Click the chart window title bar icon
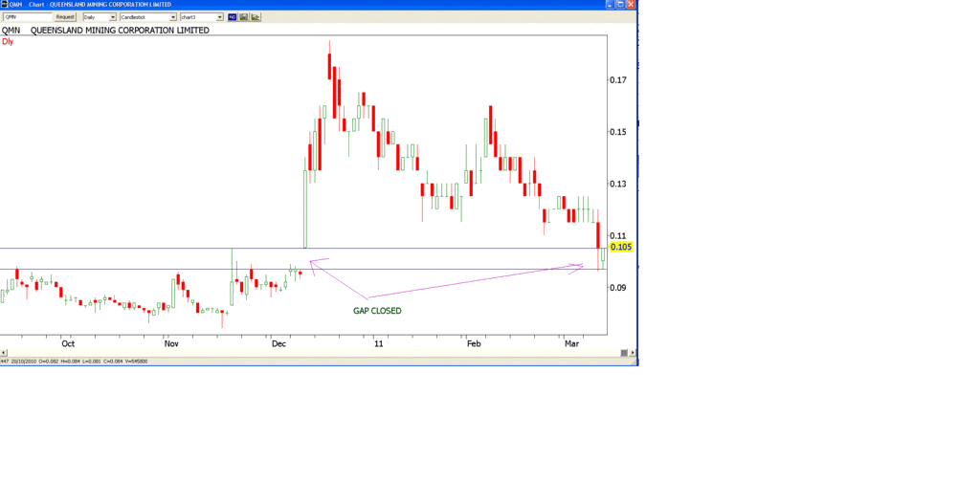This screenshot has height=482, width=980. (x=4, y=5)
